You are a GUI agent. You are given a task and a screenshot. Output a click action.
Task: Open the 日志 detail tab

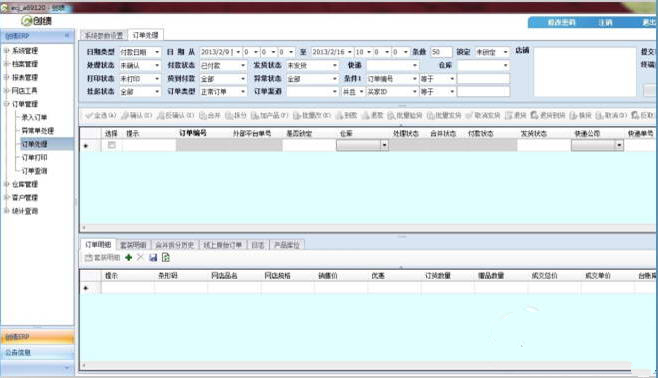258,245
